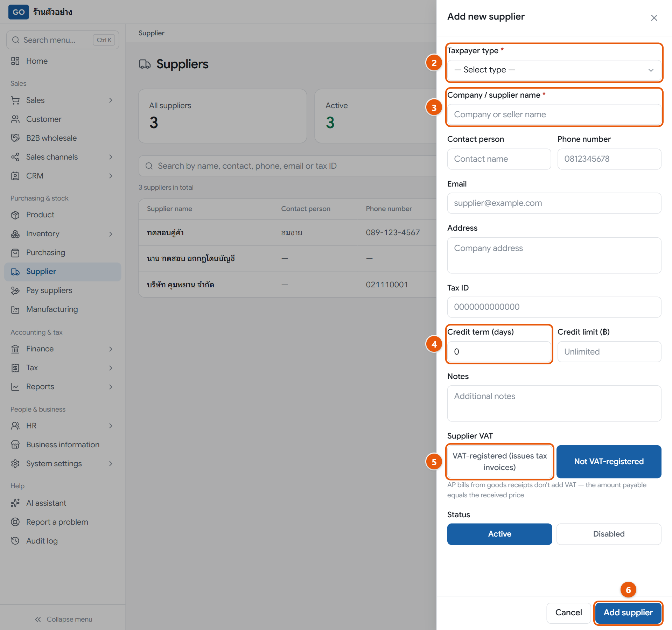Screen dimensions: 672x630
Task: Click the Add supplier button
Action: pos(628,612)
